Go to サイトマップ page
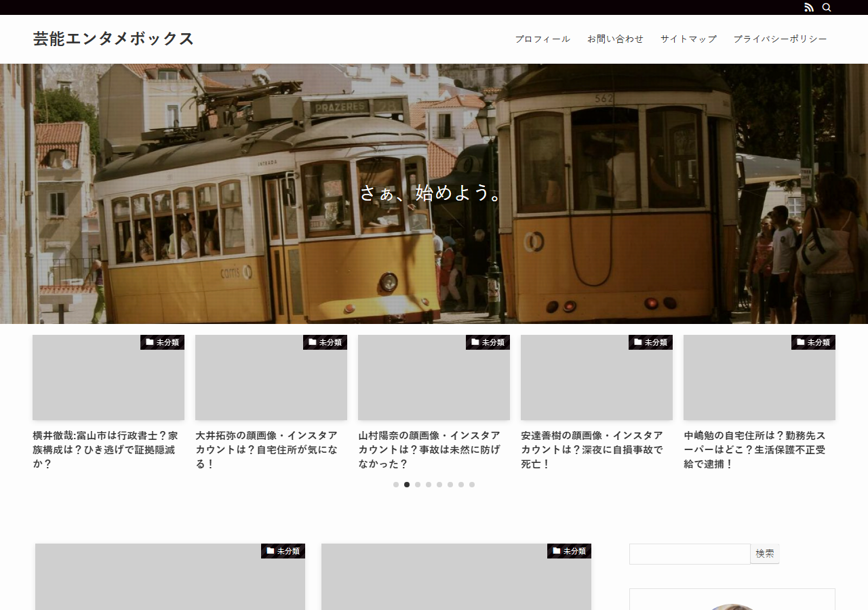The width and height of the screenshot is (868, 610). [x=688, y=39]
